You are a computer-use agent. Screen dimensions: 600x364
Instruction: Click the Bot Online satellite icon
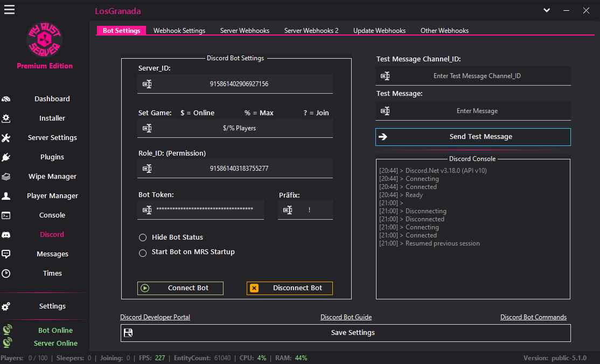[7, 330]
